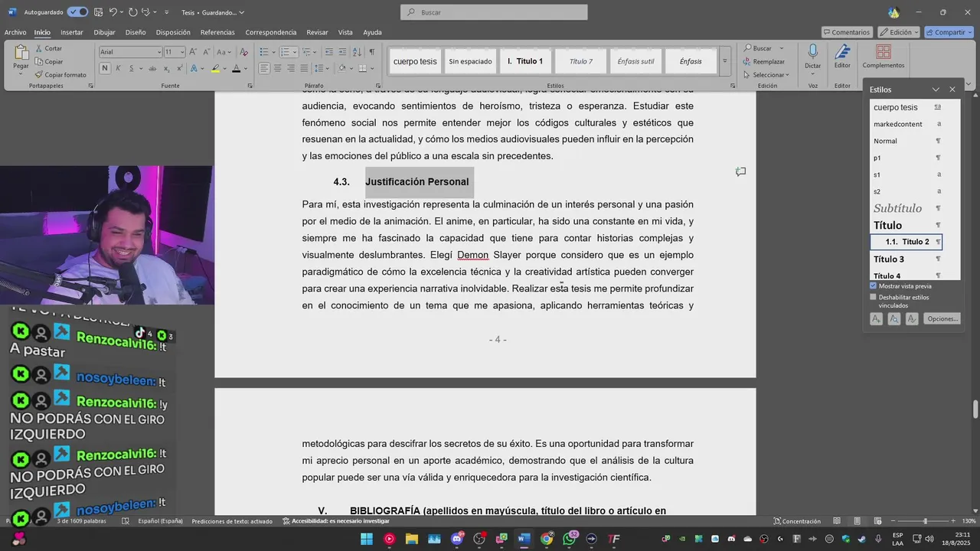Click the search box Buscar
The width and height of the screenshot is (980, 551).
tap(494, 12)
